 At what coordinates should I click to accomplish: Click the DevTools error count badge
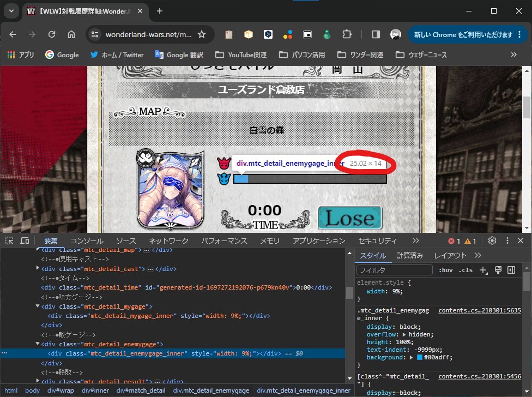[x=454, y=241]
